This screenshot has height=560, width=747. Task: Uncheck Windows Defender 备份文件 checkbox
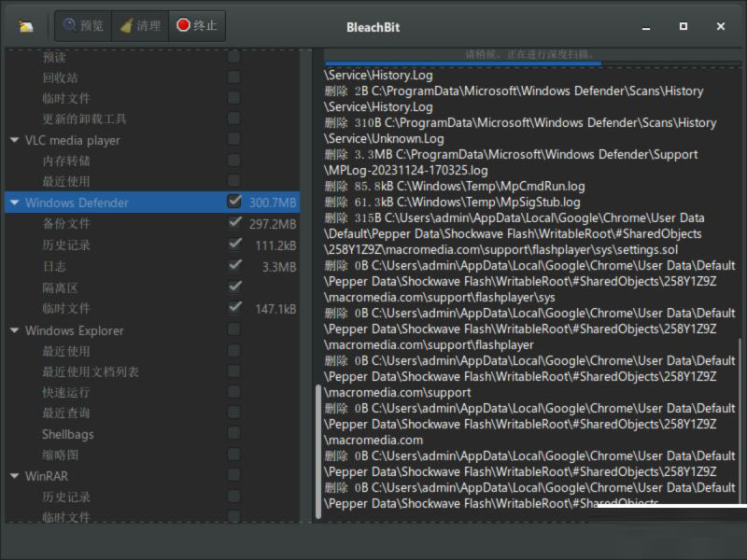tap(234, 222)
